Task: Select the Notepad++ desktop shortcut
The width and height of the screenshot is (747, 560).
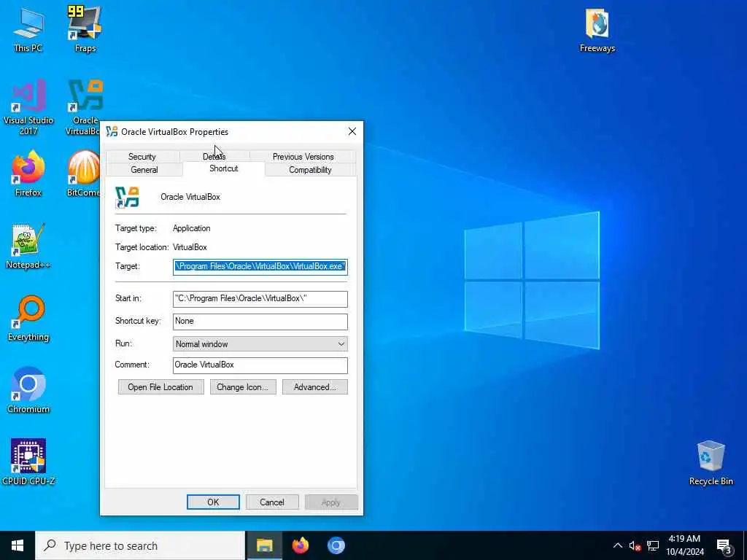Action: point(28,246)
